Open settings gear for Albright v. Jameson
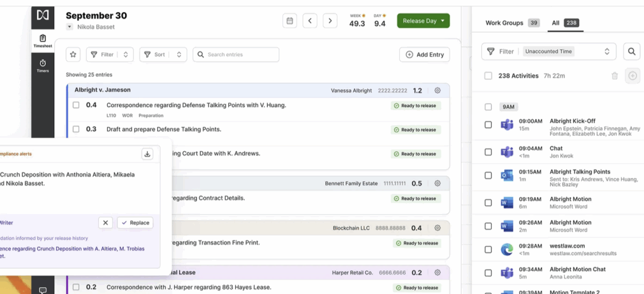This screenshot has height=294, width=644. point(438,91)
